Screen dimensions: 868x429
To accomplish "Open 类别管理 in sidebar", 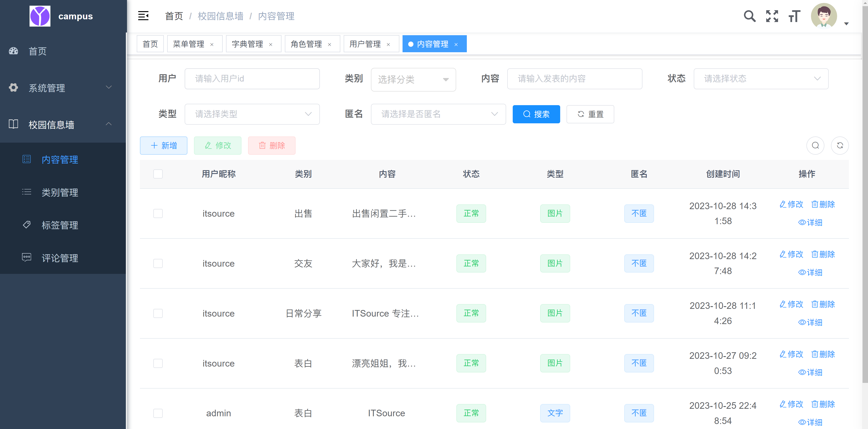I will point(63,192).
